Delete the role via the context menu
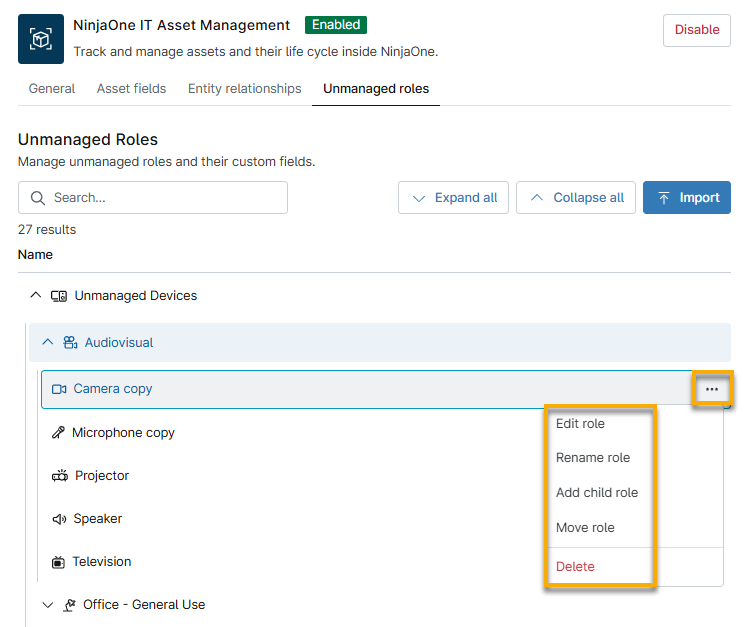This screenshot has width=745, height=627. coord(575,567)
